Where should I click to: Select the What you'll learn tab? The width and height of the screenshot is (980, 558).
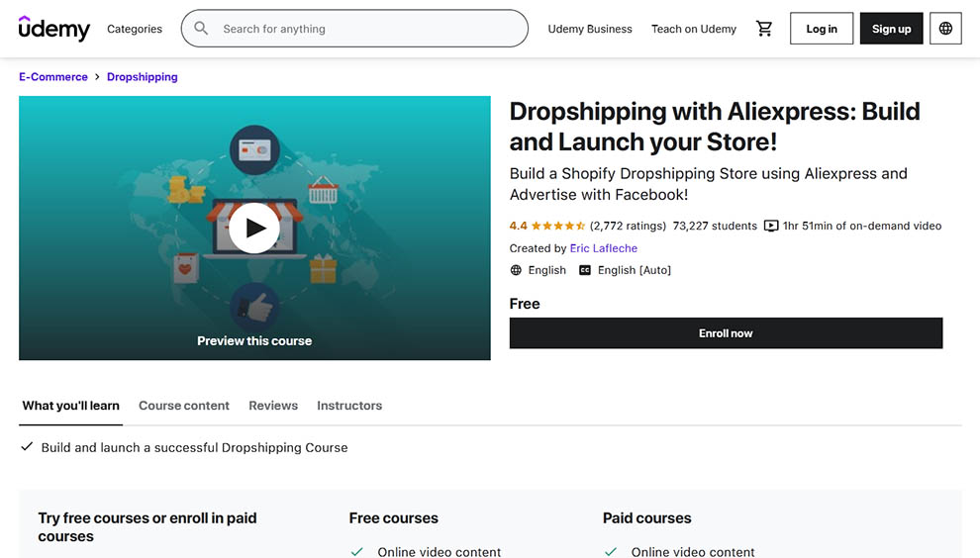(x=70, y=406)
